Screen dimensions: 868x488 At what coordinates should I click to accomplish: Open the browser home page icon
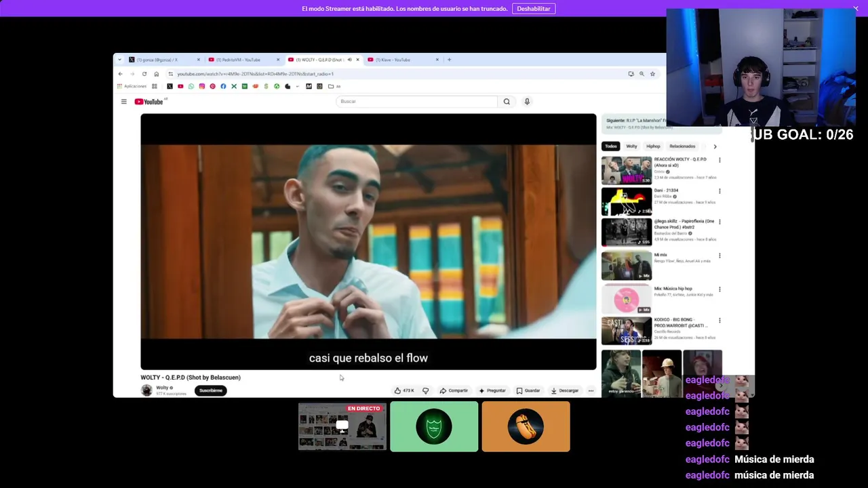(x=157, y=74)
